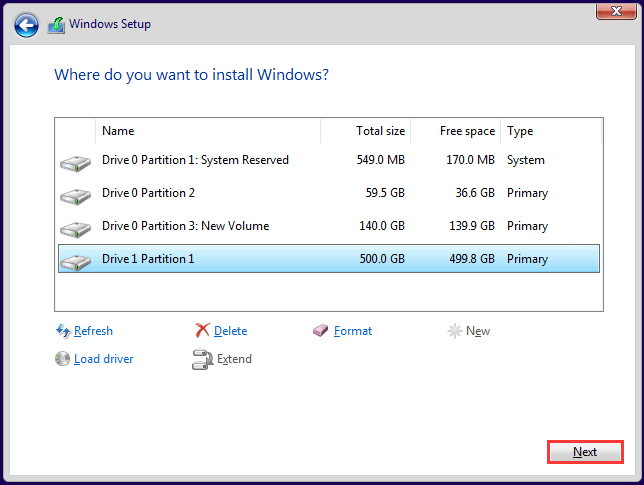Open the Load driver link
This screenshot has height=485, width=644.
click(104, 359)
